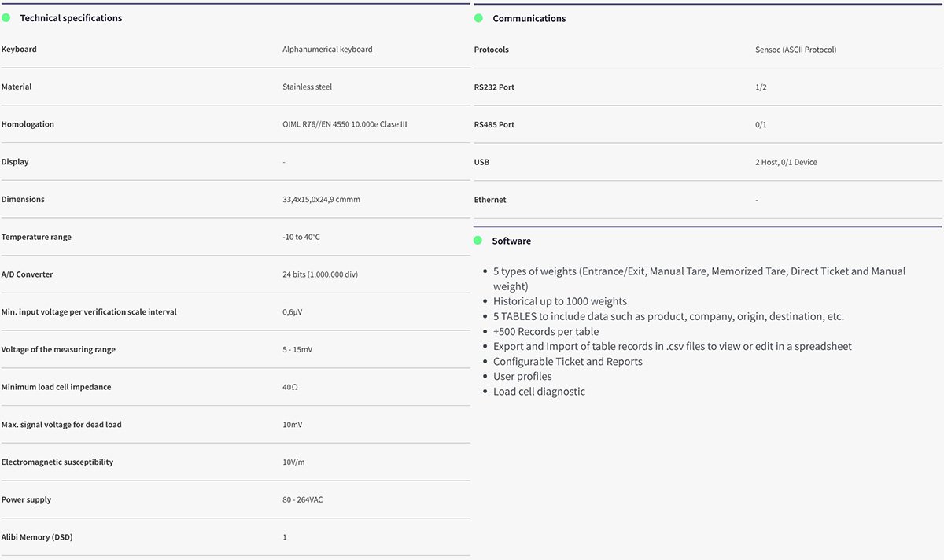Click the OIML R76 homologation value
Image resolution: width=944 pixels, height=560 pixels.
tap(345, 124)
